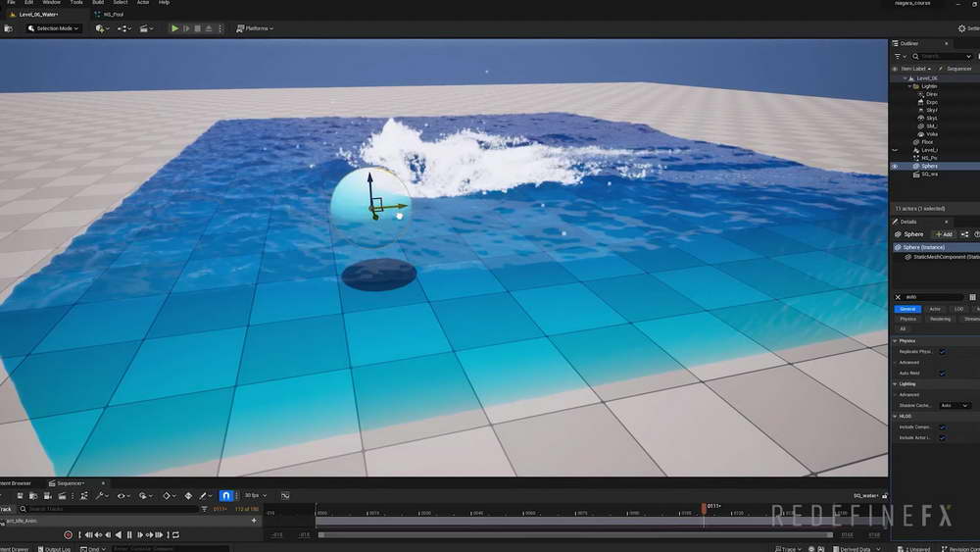Start Play in Editor with green arrow
Image resolution: width=980 pixels, height=552 pixels.
174,28
